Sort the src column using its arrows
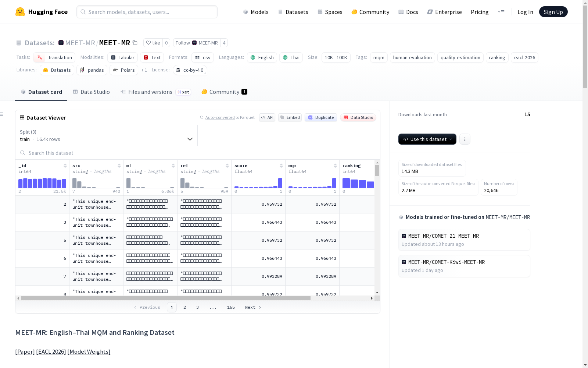Viewport: 588px width, 368px height. (x=119, y=166)
